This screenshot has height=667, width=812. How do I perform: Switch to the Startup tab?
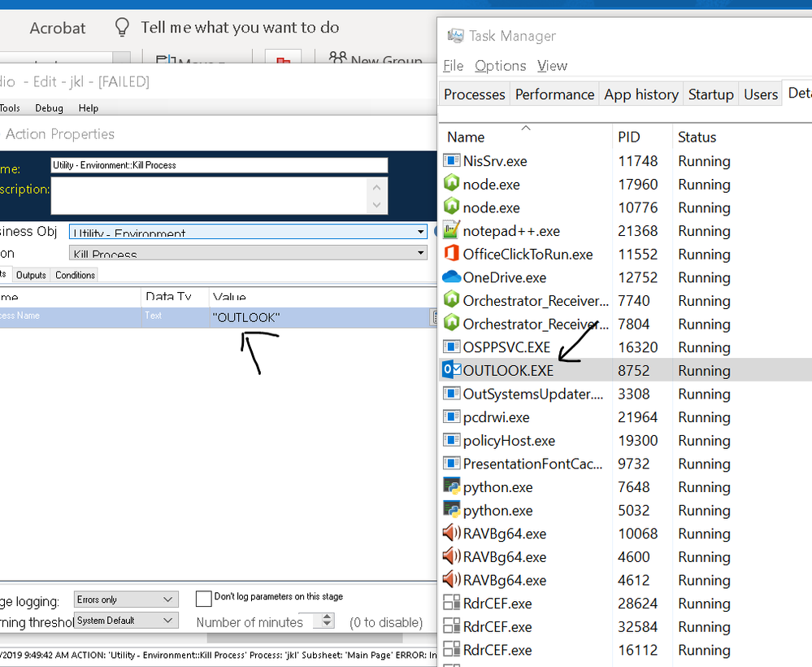pyautogui.click(x=710, y=94)
